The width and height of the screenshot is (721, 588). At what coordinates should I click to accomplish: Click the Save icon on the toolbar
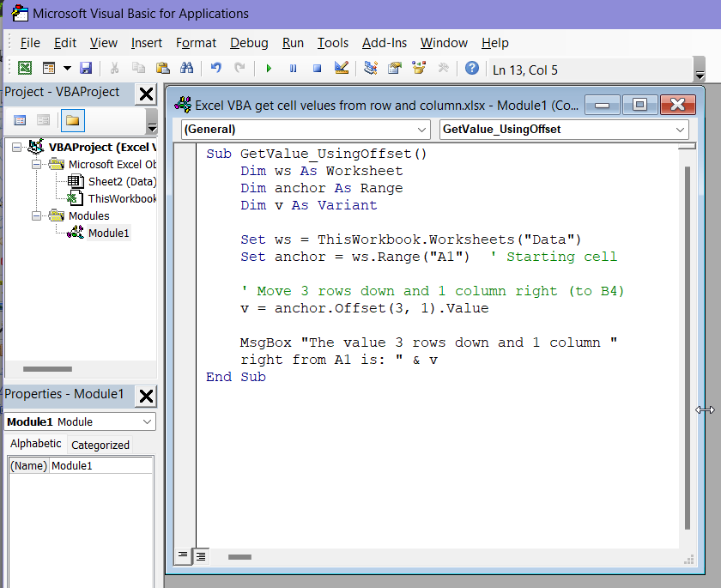click(86, 68)
